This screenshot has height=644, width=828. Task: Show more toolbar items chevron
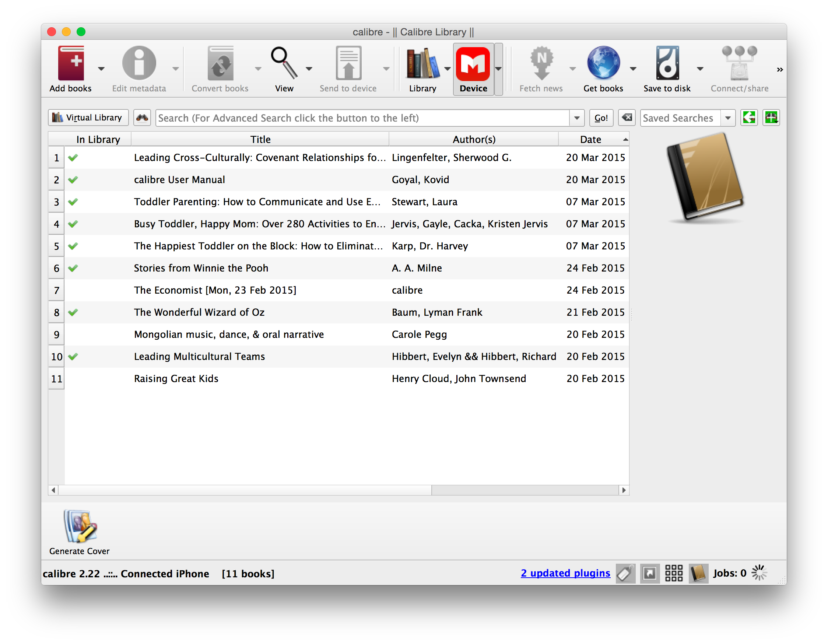779,69
